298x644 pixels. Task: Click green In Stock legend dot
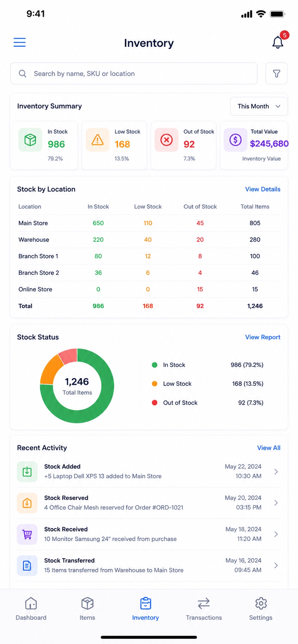click(154, 365)
